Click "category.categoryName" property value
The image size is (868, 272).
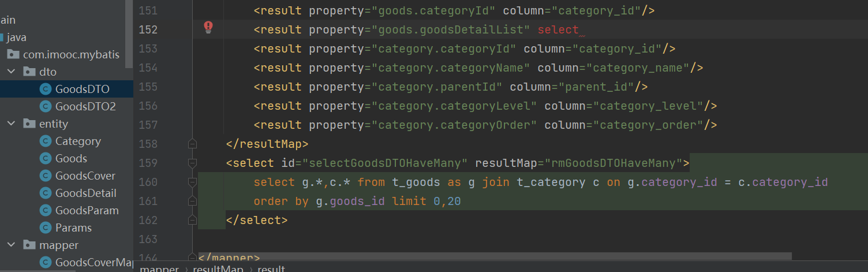pos(450,68)
